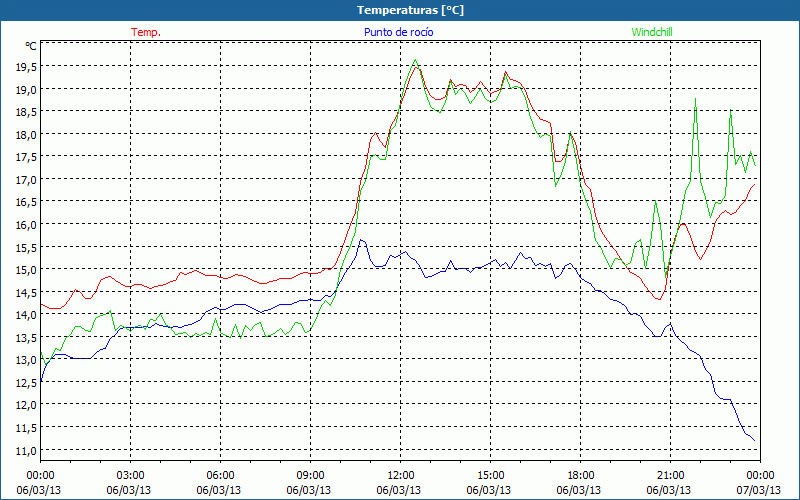The height and width of the screenshot is (500, 800).
Task: Click the 18,5 y-axis value
Action: coord(26,112)
